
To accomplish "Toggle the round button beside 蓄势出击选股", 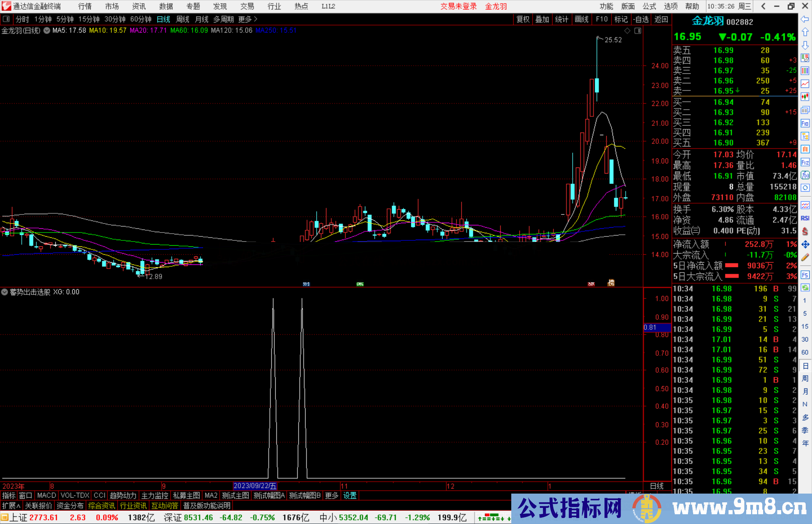I will 5,292.
